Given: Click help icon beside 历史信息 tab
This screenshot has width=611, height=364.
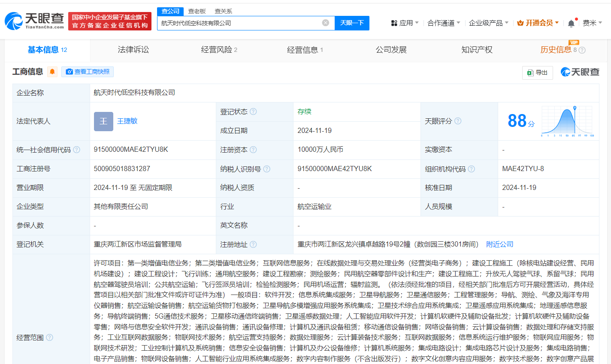Looking at the screenshot, I should click(x=582, y=50).
